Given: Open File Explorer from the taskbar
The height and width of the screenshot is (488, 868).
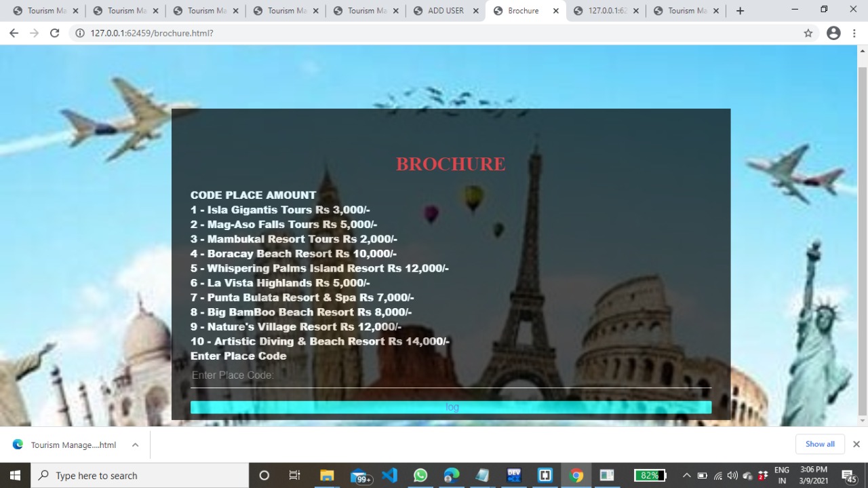Looking at the screenshot, I should [x=327, y=475].
